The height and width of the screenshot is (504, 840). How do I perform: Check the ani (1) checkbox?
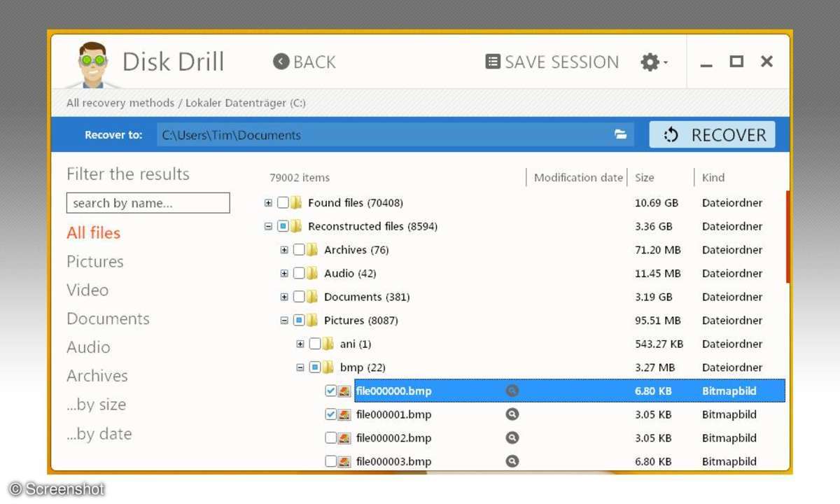point(315,344)
